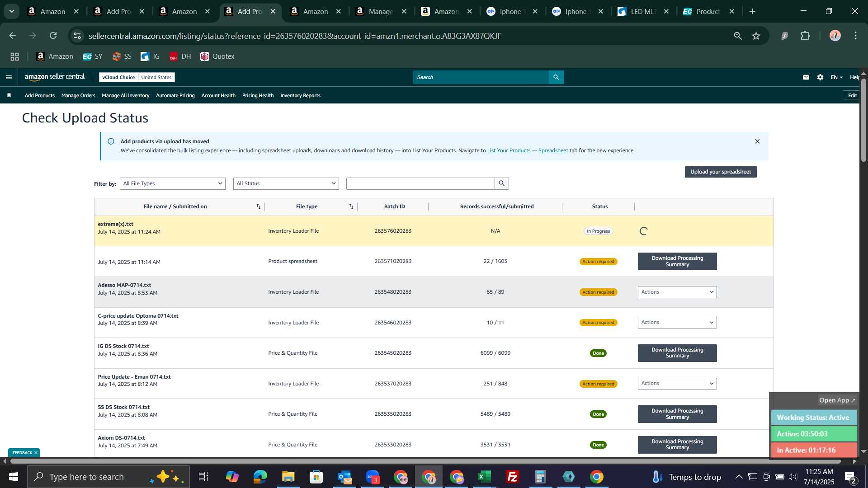Switch to the LED ML7 browser tab
Image resolution: width=868 pixels, height=488 pixels.
[643, 11]
